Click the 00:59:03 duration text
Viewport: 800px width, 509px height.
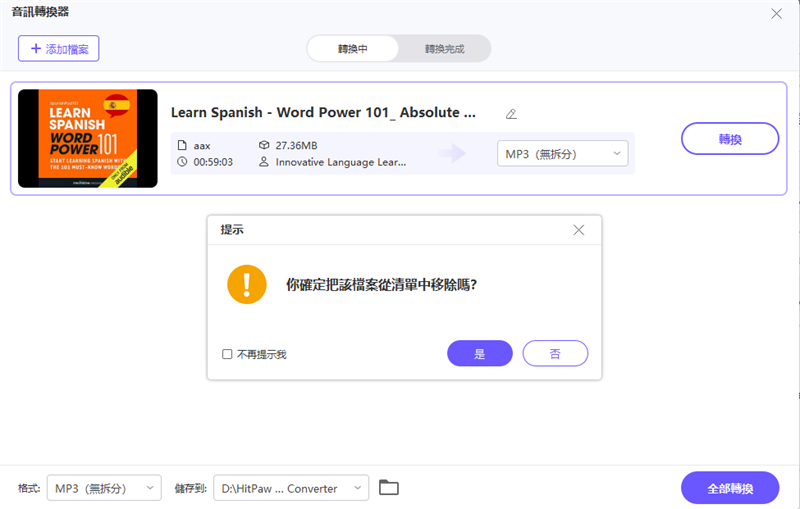pyautogui.click(x=213, y=162)
